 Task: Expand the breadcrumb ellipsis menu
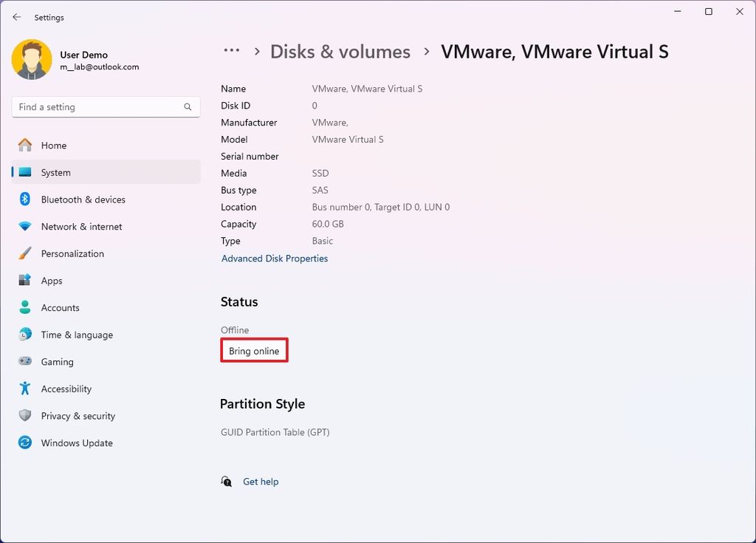tap(232, 51)
